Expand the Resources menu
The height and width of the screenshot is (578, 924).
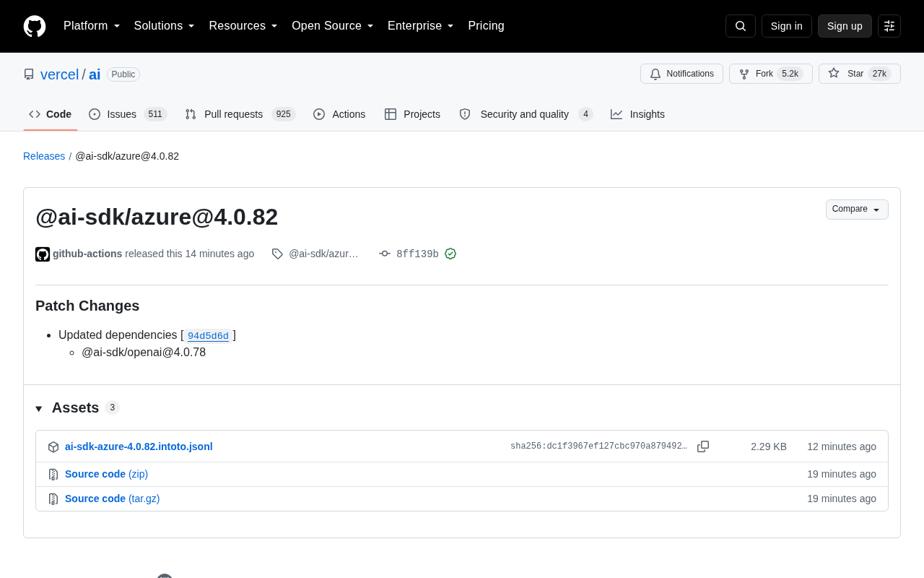[x=243, y=26]
